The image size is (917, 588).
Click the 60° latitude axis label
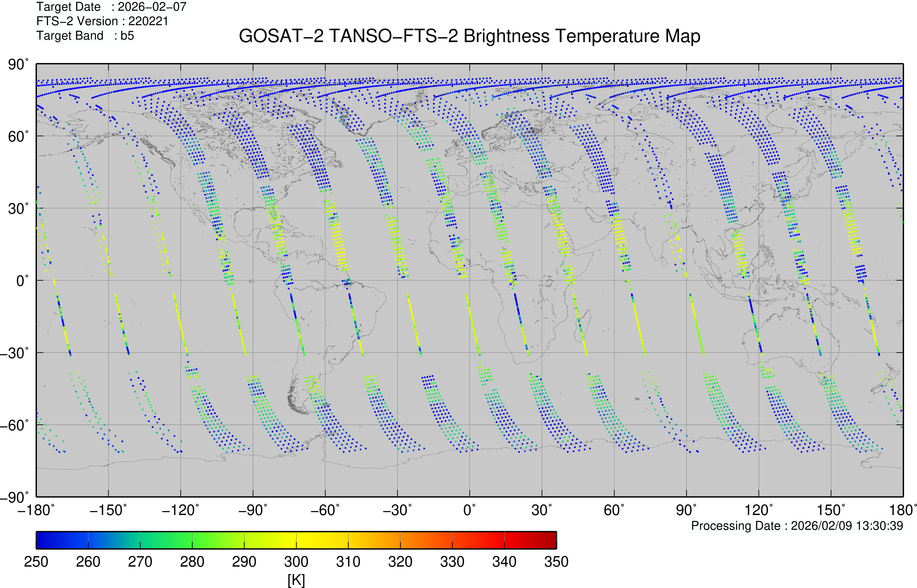[18, 137]
